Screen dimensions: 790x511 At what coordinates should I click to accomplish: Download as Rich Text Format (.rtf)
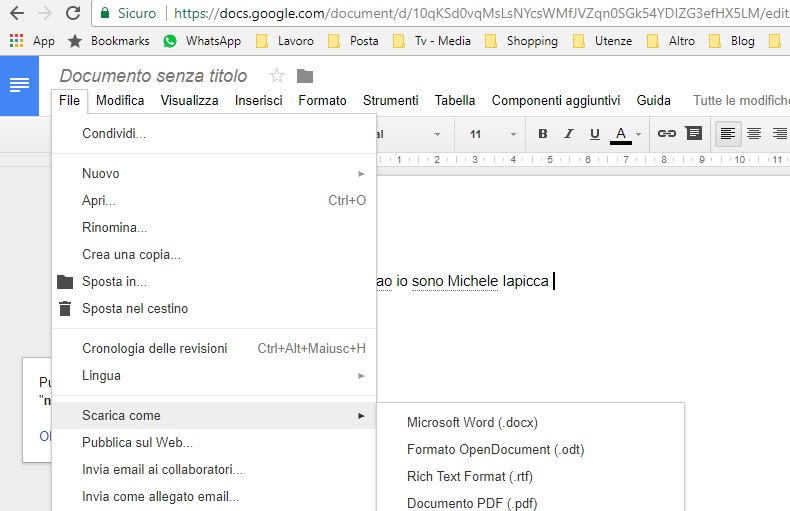(x=531, y=476)
